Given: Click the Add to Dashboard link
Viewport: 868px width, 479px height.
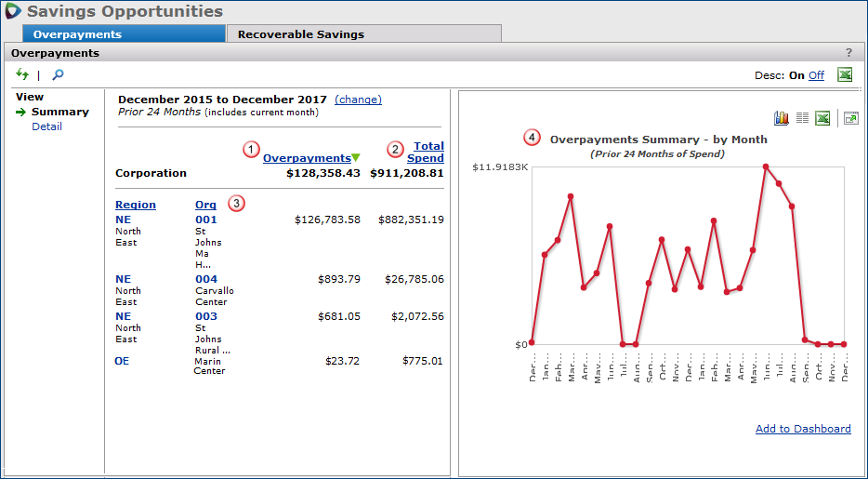Looking at the screenshot, I should (x=803, y=429).
